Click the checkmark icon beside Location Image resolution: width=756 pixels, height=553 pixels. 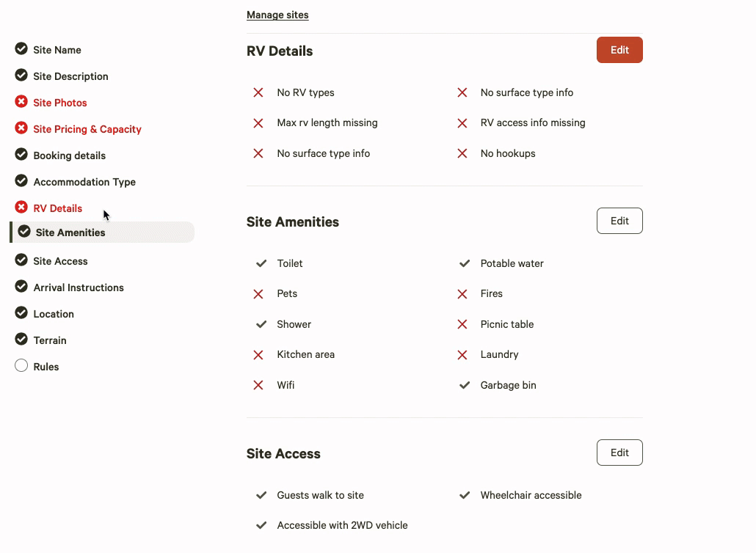(21, 312)
